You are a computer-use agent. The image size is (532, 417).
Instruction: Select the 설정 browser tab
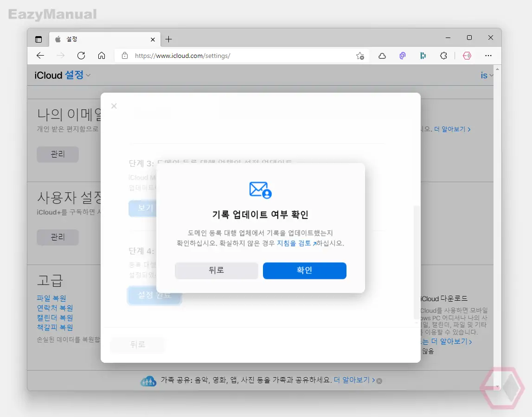103,39
